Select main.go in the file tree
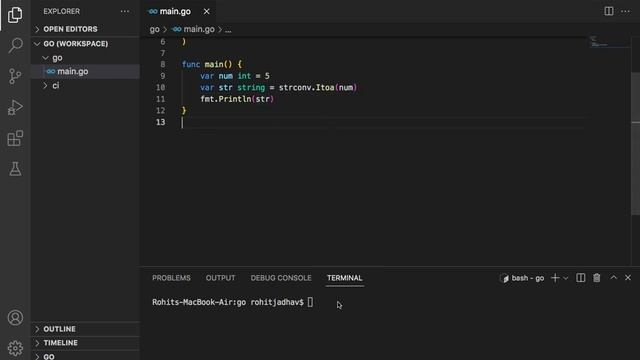The width and height of the screenshot is (640, 360). click(x=85, y=71)
